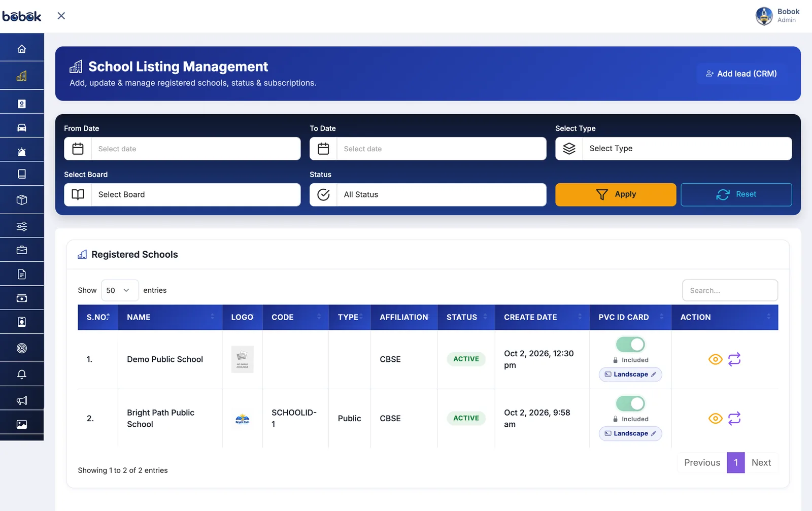Click the Bobok Admin profile avatar
The image size is (812, 511).
coord(764,16)
